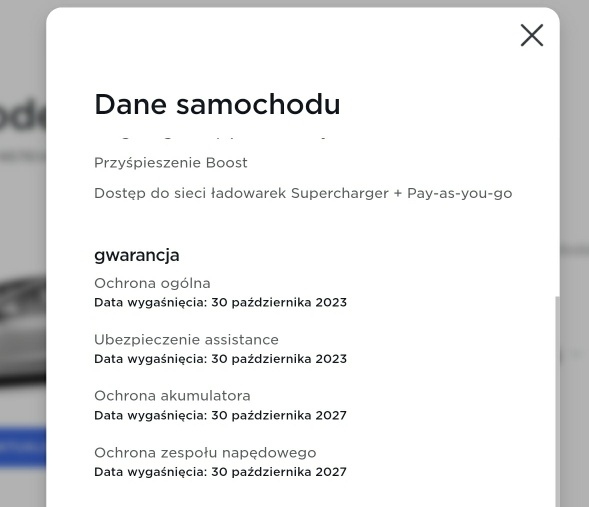
Task: Click the 2027 expiry date under Ochrona akumulatora
Action: pos(220,415)
